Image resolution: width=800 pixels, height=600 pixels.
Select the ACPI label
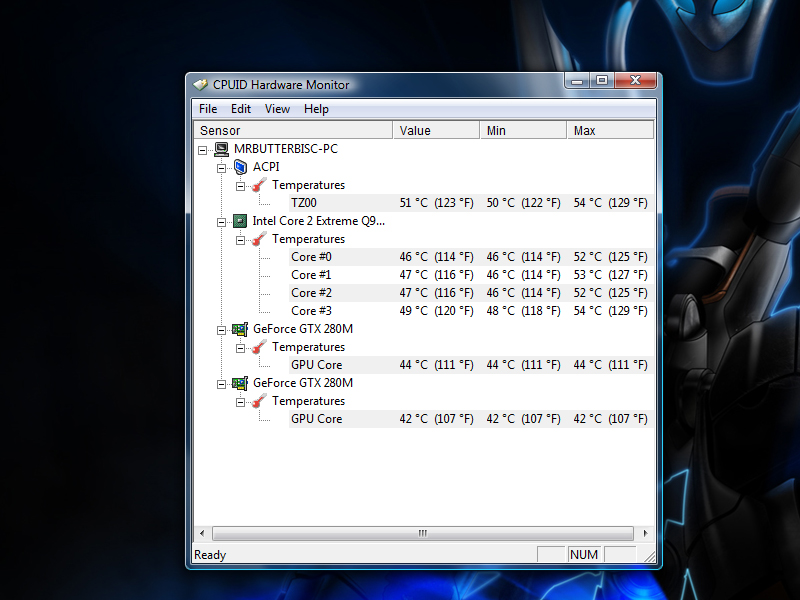pos(266,167)
